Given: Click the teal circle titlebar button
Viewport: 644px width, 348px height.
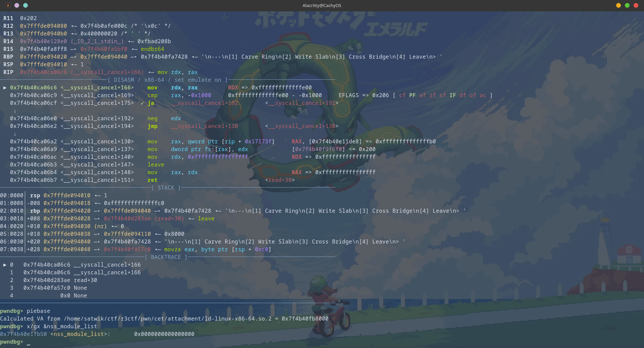Looking at the screenshot, I should coord(25,5).
